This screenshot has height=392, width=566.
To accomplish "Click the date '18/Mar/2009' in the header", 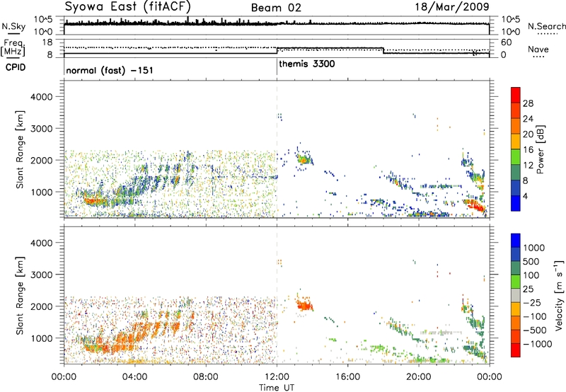I will coord(452,6).
